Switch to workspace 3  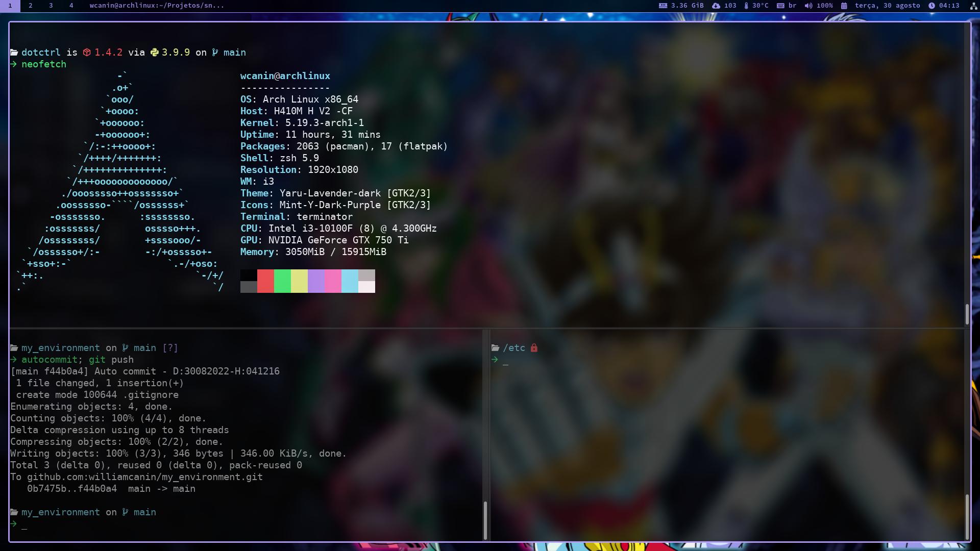coord(51,6)
